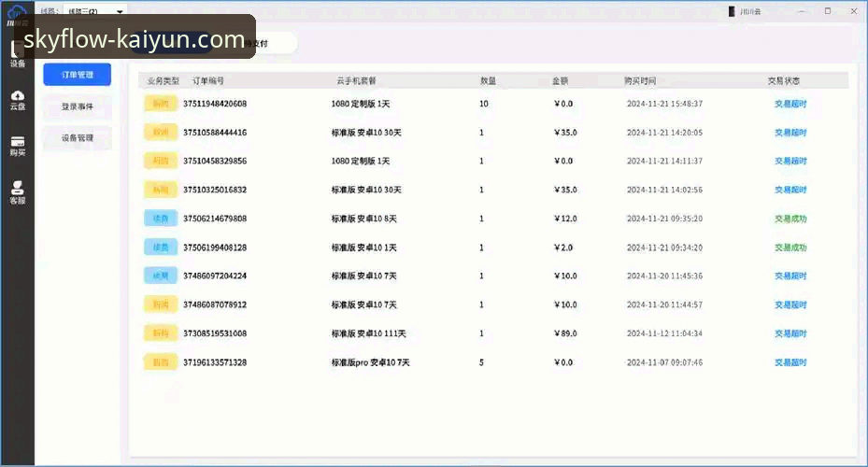Open the 云盘 cloud disk sidebar icon
The image size is (868, 467).
[18, 99]
